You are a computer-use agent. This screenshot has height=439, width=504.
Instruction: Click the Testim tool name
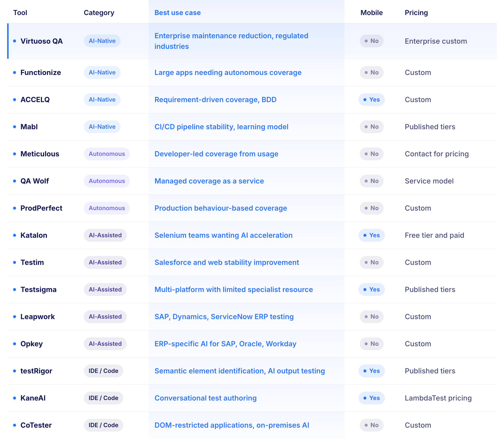32,262
